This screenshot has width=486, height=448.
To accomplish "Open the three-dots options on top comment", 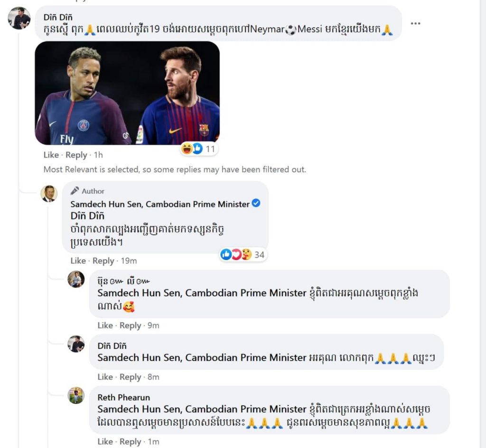I will coord(415,24).
